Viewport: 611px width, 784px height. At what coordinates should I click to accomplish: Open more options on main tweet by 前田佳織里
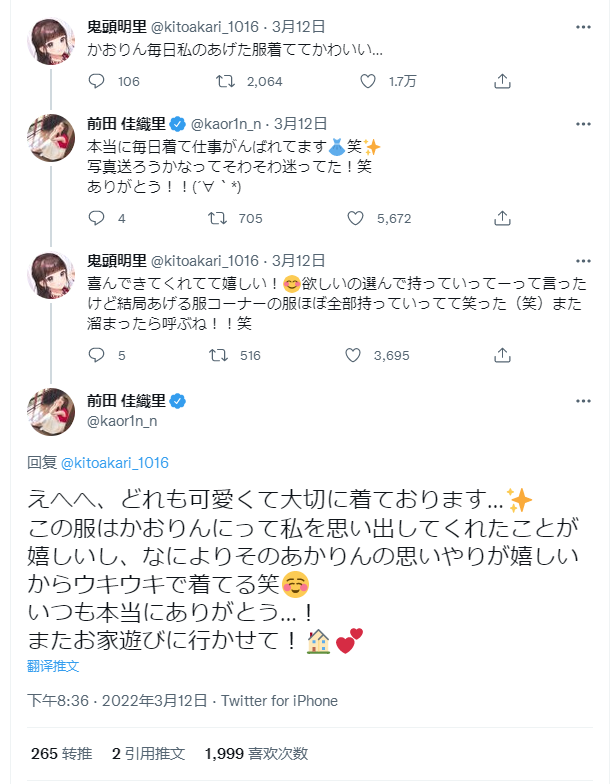tap(583, 402)
